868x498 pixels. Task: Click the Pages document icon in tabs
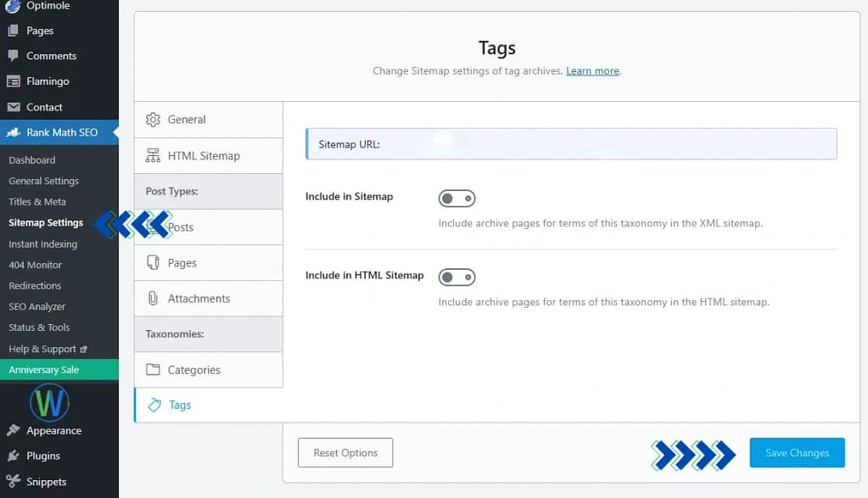point(153,263)
